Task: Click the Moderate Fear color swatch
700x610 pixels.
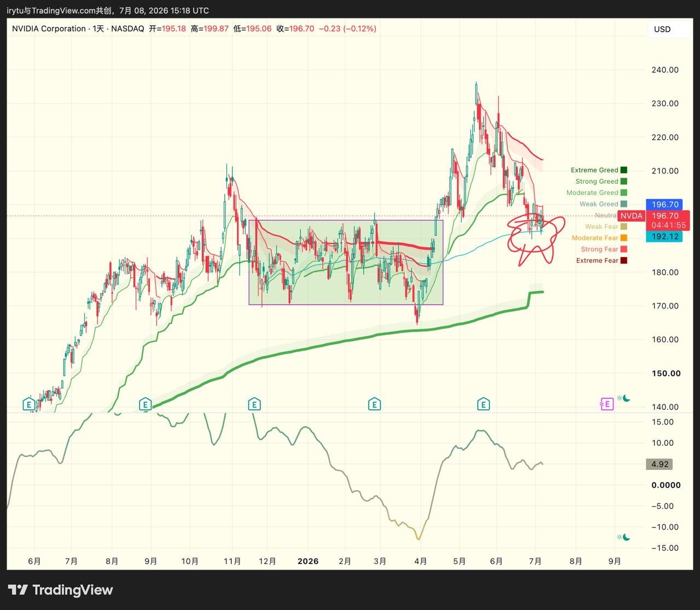Action: pyautogui.click(x=624, y=238)
